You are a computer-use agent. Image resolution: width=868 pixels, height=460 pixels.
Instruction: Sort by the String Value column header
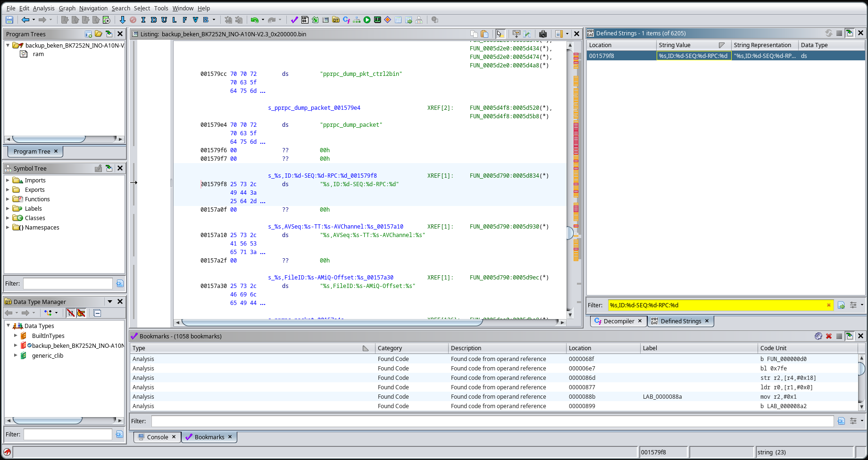click(675, 45)
